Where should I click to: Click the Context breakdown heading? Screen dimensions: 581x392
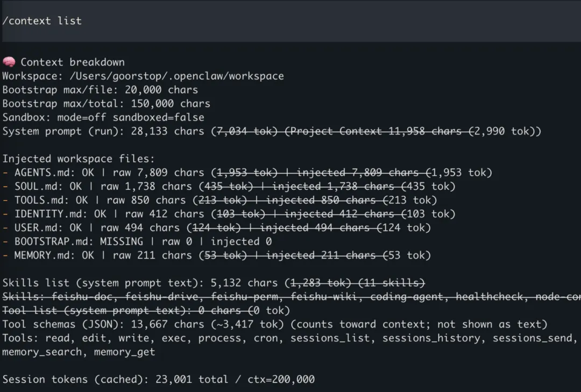click(x=73, y=62)
